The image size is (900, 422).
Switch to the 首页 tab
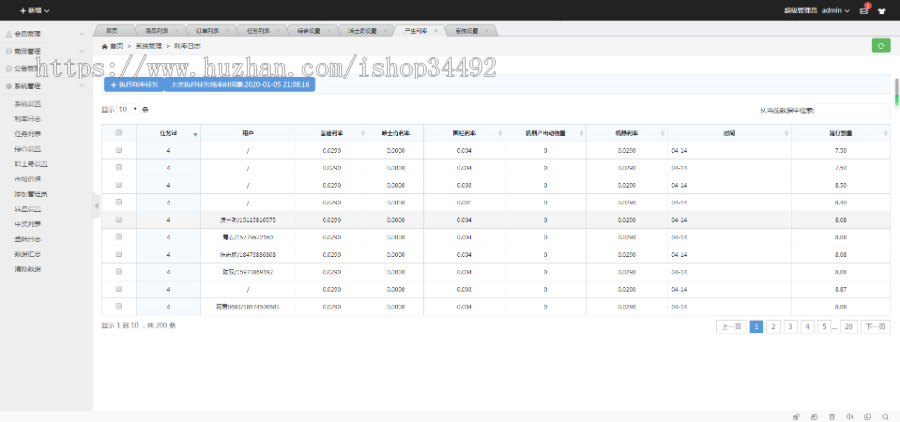pyautogui.click(x=111, y=31)
